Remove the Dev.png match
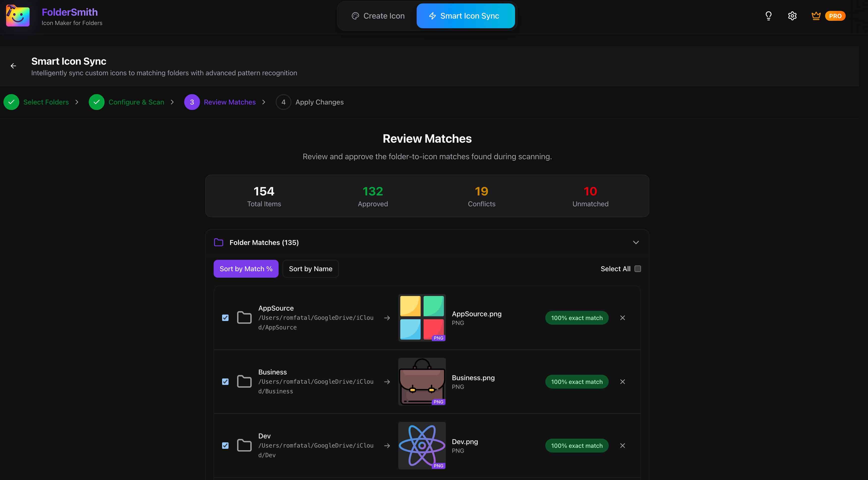 pyautogui.click(x=622, y=446)
